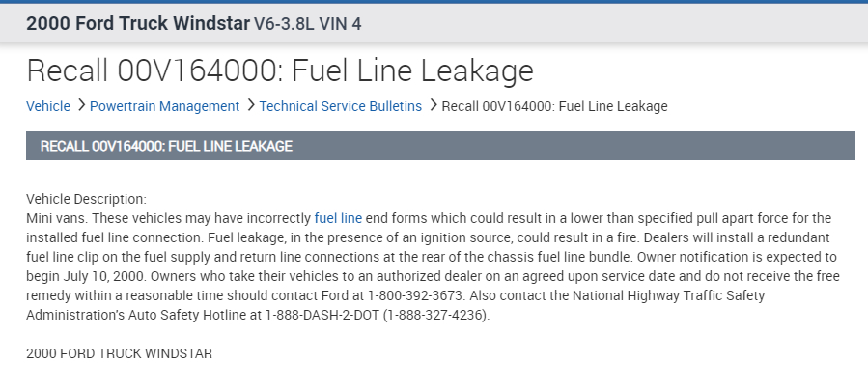
Task: Click the 'V6-3.8L VIN 4' engine label
Action: click(307, 23)
